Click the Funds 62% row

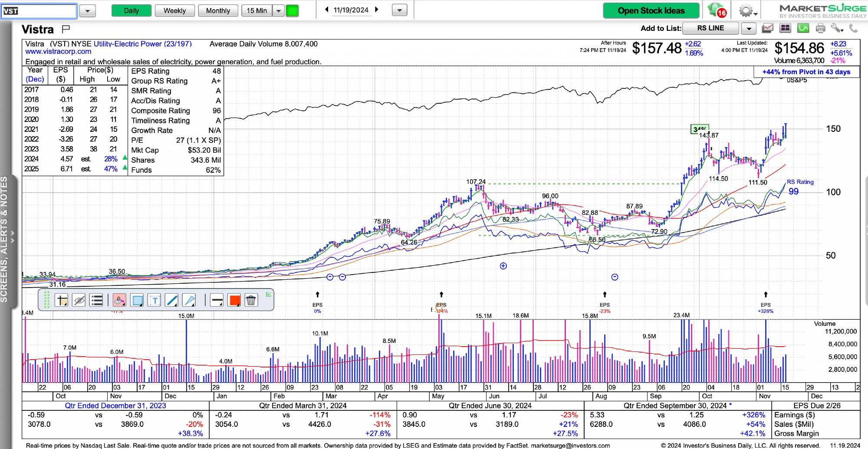(x=176, y=170)
